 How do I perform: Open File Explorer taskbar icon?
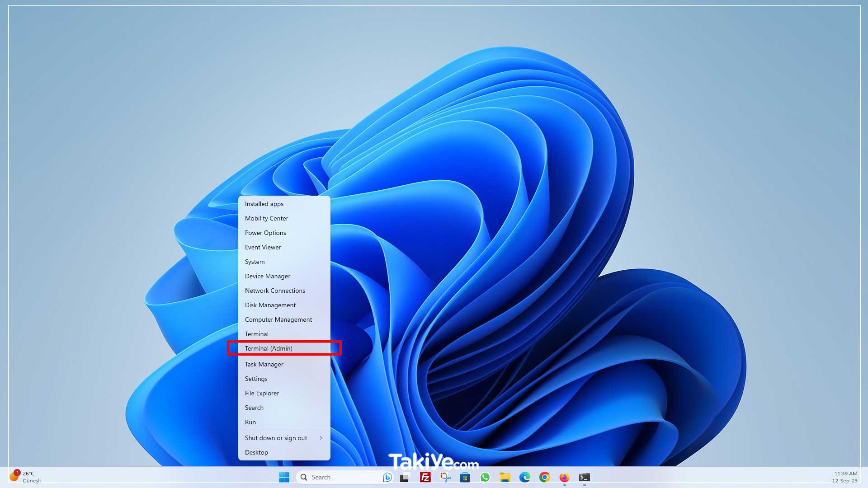(505, 477)
